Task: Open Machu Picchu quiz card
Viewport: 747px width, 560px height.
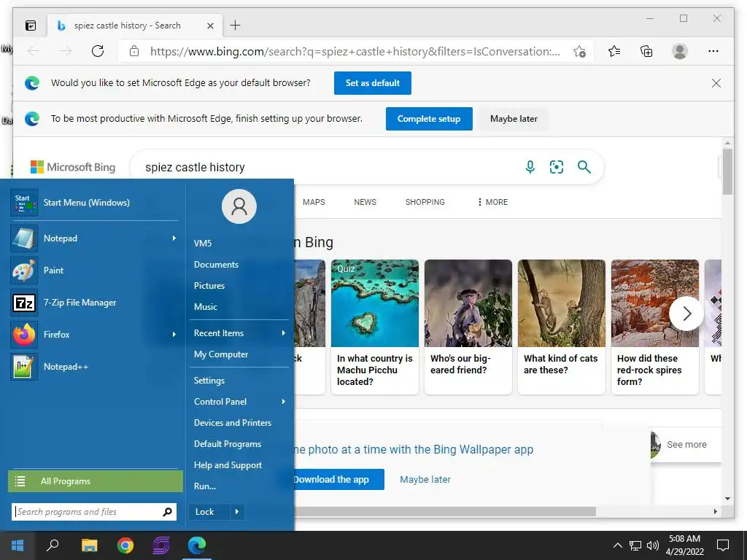Action: click(x=375, y=327)
